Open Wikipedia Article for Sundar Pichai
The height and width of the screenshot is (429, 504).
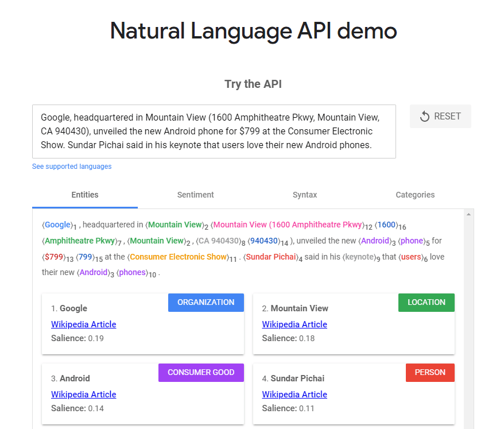294,394
